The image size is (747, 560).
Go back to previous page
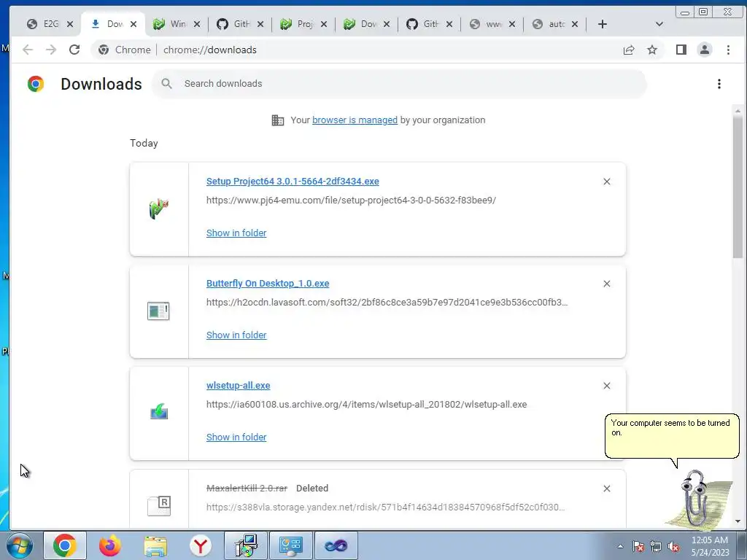point(28,50)
